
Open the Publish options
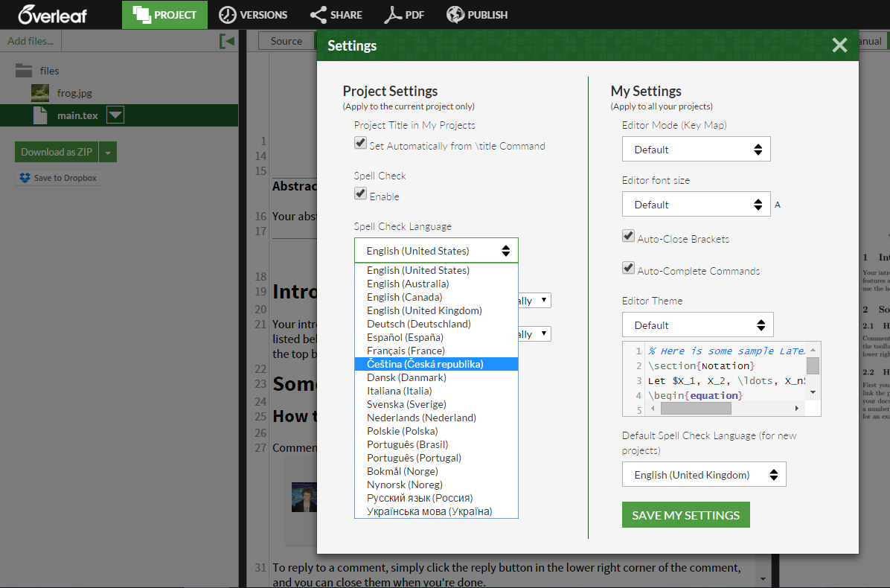click(x=477, y=14)
